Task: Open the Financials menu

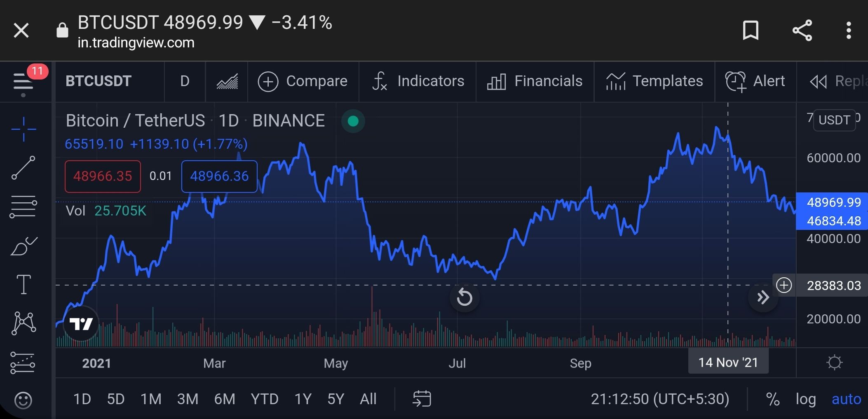Action: point(535,81)
